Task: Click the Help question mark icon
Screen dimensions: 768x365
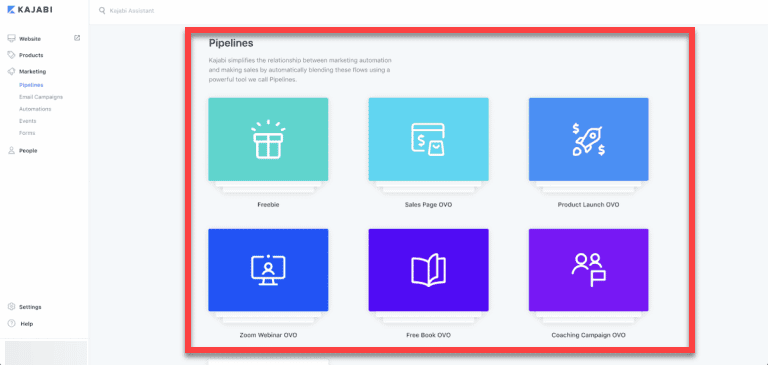Action: [x=11, y=323]
